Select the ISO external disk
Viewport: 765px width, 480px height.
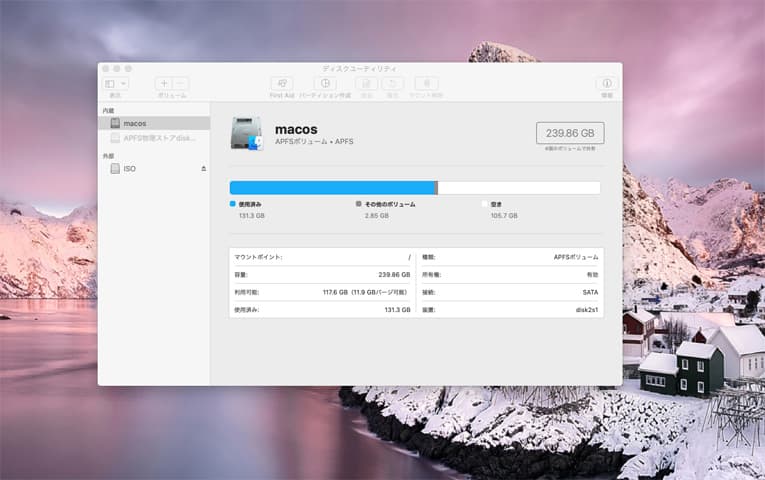coord(129,169)
